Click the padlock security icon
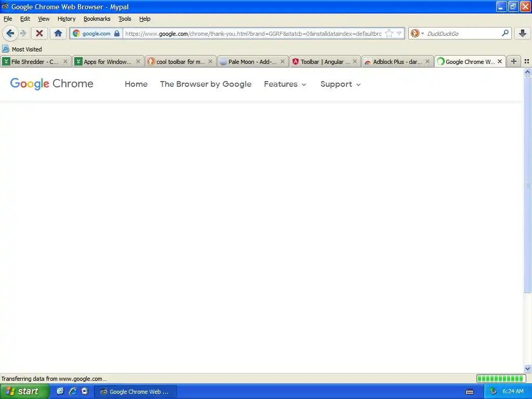Image resolution: width=532 pixels, height=399 pixels. tap(117, 33)
